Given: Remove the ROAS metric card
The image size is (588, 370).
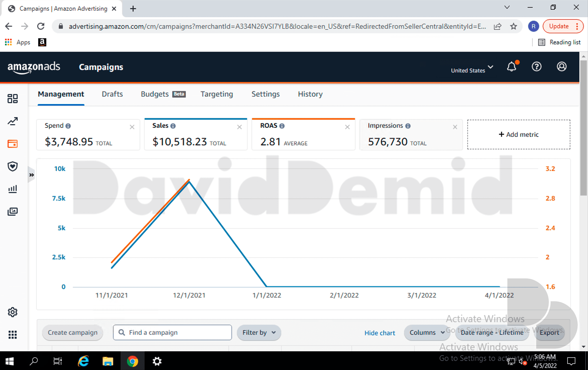Looking at the screenshot, I should click(x=347, y=127).
